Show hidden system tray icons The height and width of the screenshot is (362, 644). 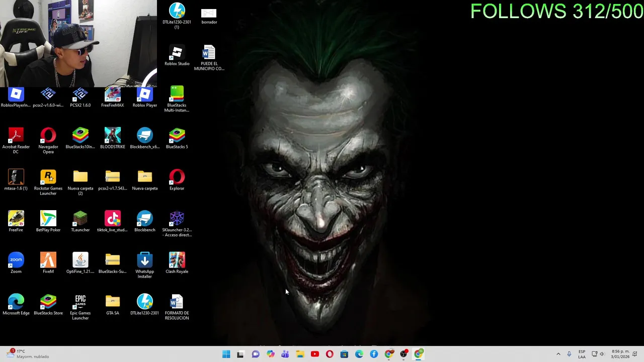point(558,354)
